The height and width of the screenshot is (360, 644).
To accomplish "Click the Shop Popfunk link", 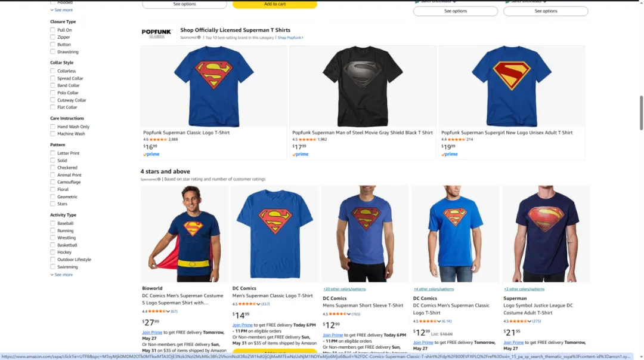I will [x=290, y=38].
